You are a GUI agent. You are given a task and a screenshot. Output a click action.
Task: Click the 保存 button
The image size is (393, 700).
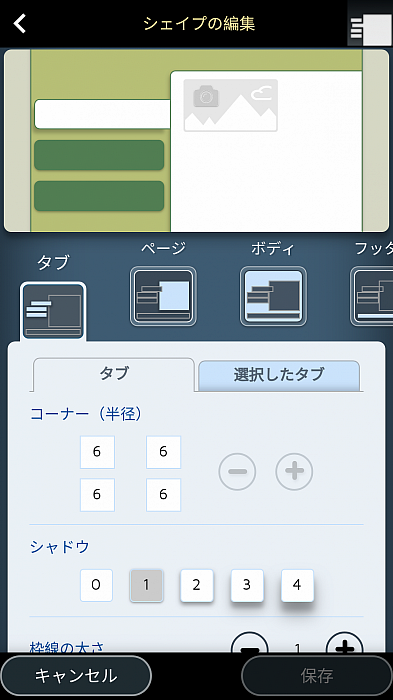[x=317, y=675]
